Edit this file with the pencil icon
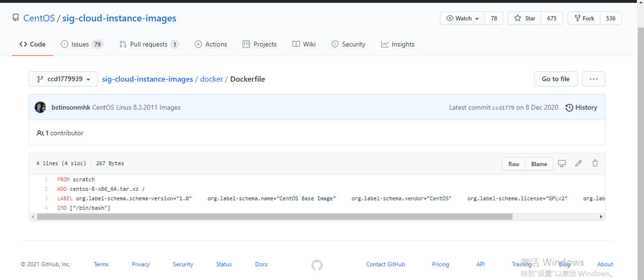This screenshot has height=280, width=644. click(x=579, y=164)
